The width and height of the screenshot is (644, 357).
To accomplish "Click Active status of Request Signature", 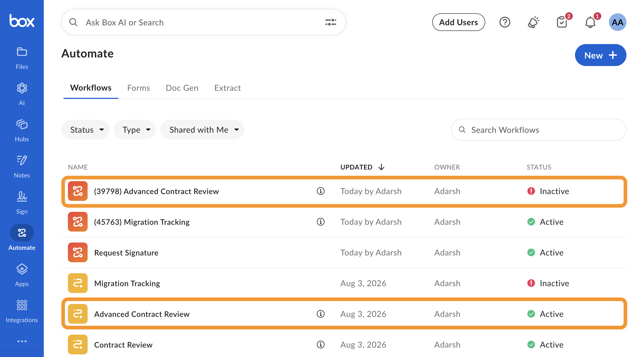I will (x=545, y=252).
